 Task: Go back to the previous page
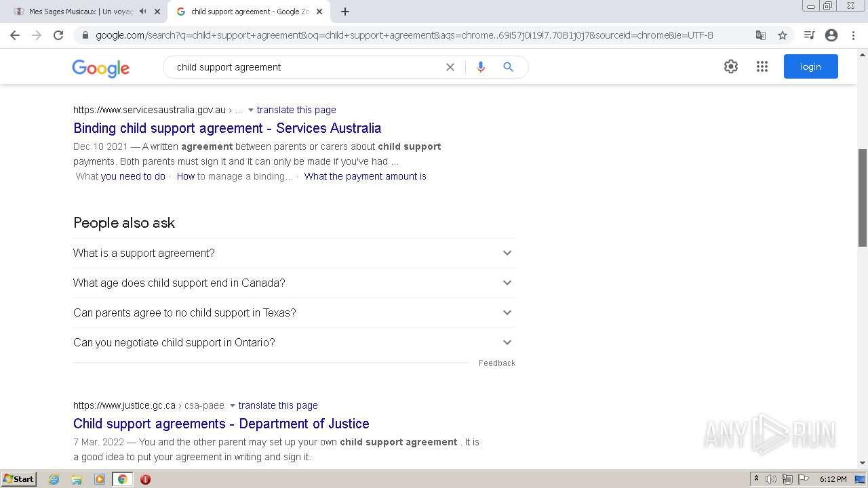(15, 35)
